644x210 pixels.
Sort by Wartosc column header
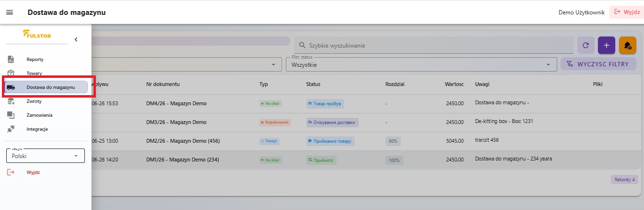point(454,84)
